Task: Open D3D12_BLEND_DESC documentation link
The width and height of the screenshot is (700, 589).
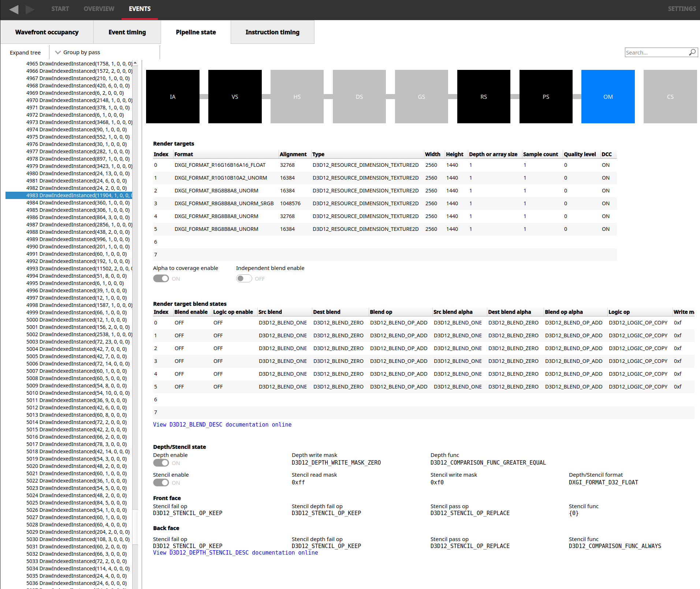Action: [x=222, y=424]
